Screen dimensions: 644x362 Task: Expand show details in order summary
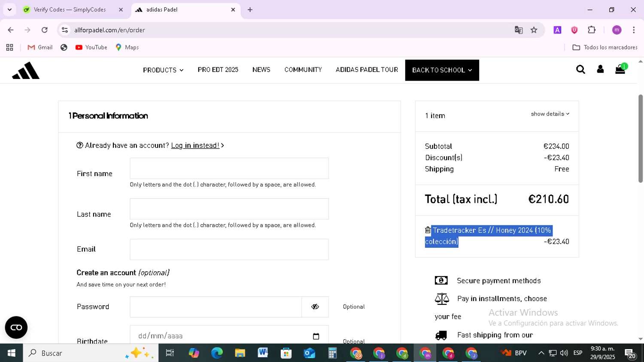pos(550,114)
